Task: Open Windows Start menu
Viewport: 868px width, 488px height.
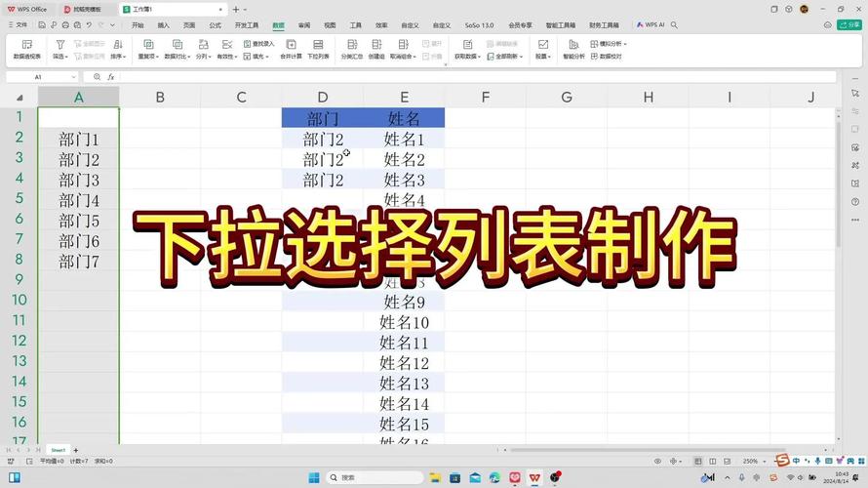Action: 314,477
